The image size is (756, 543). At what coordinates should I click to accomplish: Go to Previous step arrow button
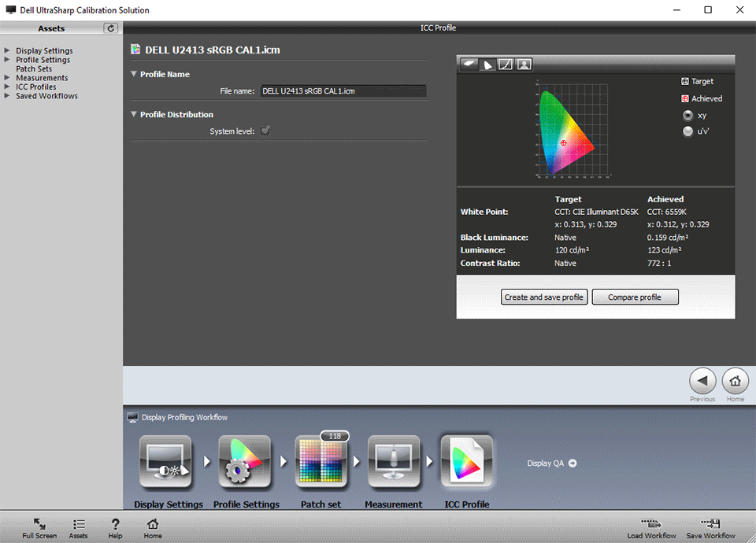(x=702, y=381)
